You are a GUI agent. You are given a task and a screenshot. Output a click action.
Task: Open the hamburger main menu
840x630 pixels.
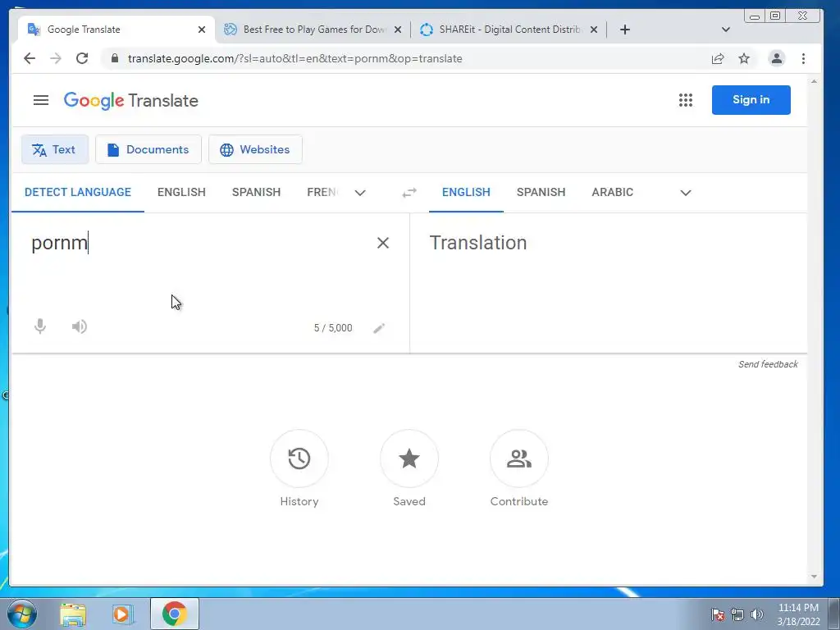point(41,100)
